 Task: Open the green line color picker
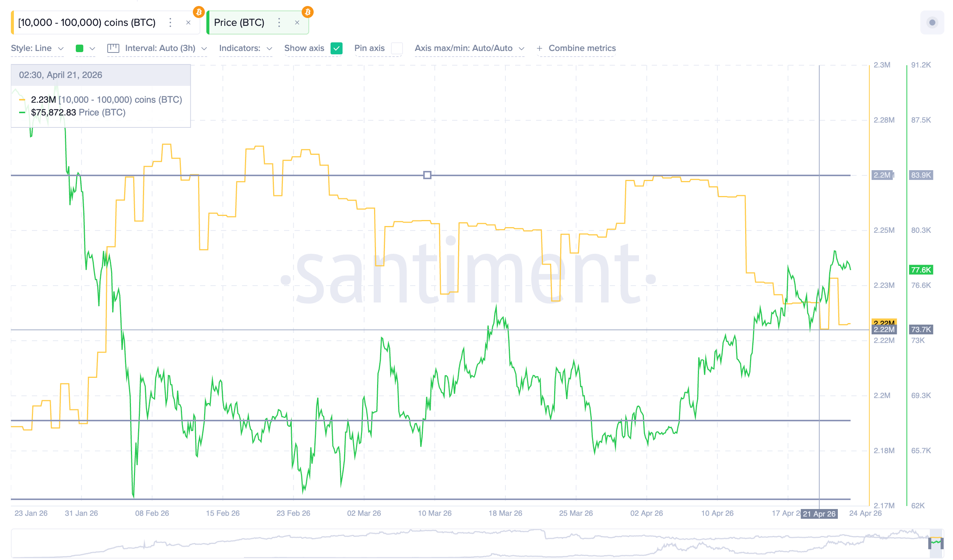[80, 48]
